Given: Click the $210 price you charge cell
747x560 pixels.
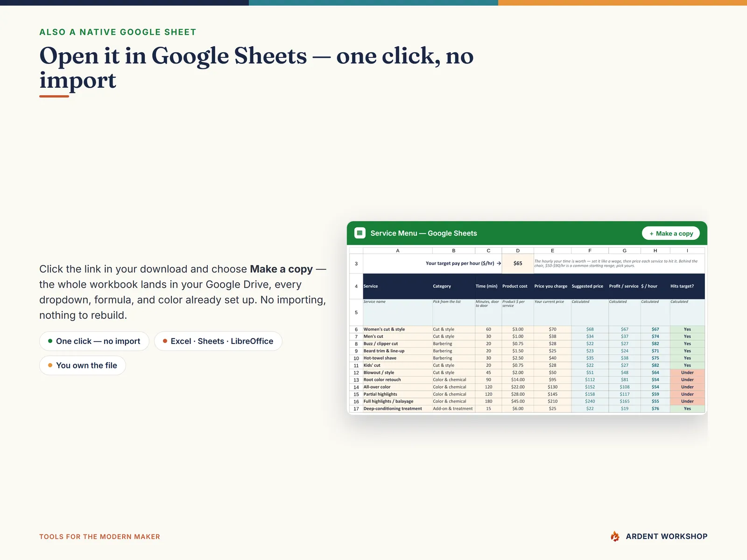Looking at the screenshot, I should 552,401.
